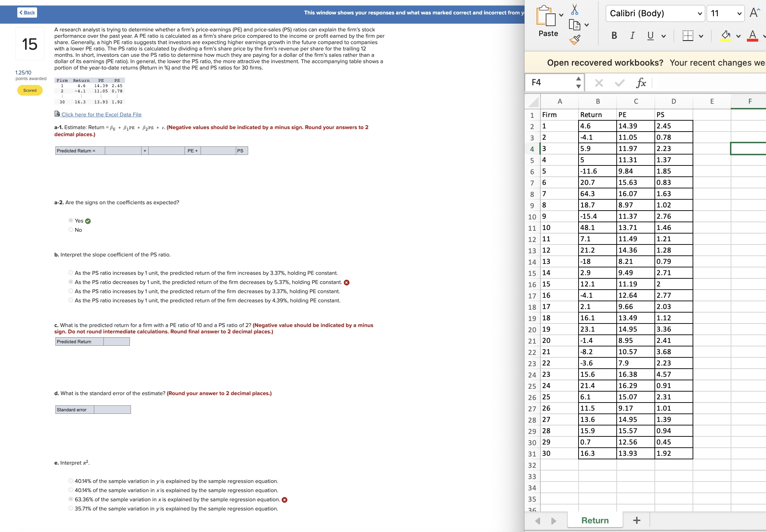Click the Insert Function fx icon
Image resolution: width=766 pixels, height=532 pixels.
pyautogui.click(x=642, y=83)
